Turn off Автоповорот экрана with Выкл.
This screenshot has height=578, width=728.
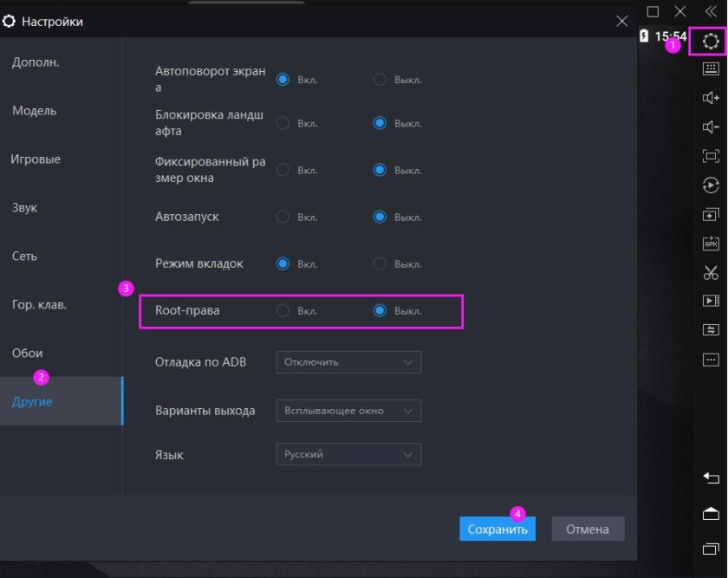point(380,80)
